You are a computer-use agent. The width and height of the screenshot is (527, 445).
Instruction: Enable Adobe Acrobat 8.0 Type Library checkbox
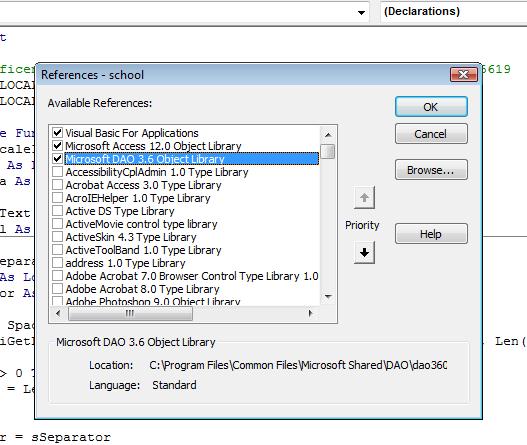[57, 289]
